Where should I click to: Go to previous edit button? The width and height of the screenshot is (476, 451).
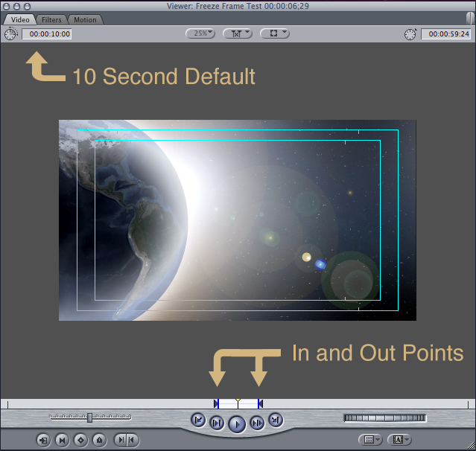click(x=198, y=420)
